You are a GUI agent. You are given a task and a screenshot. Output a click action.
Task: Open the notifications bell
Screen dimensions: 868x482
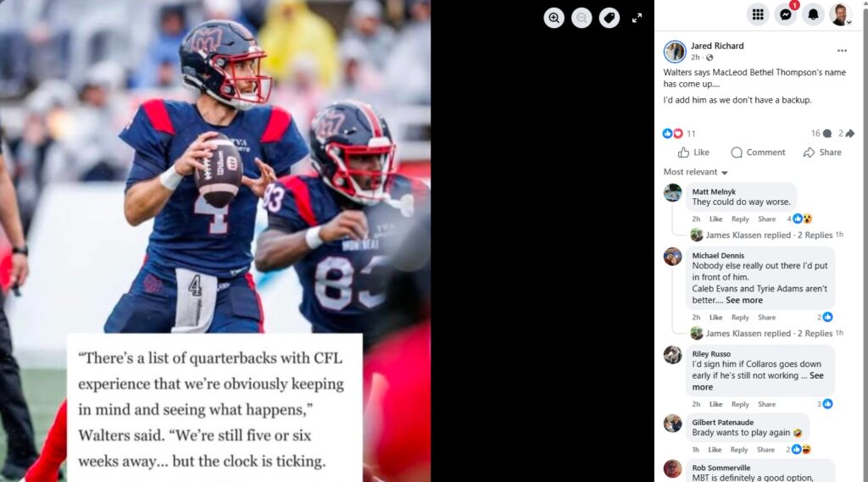[x=813, y=15]
